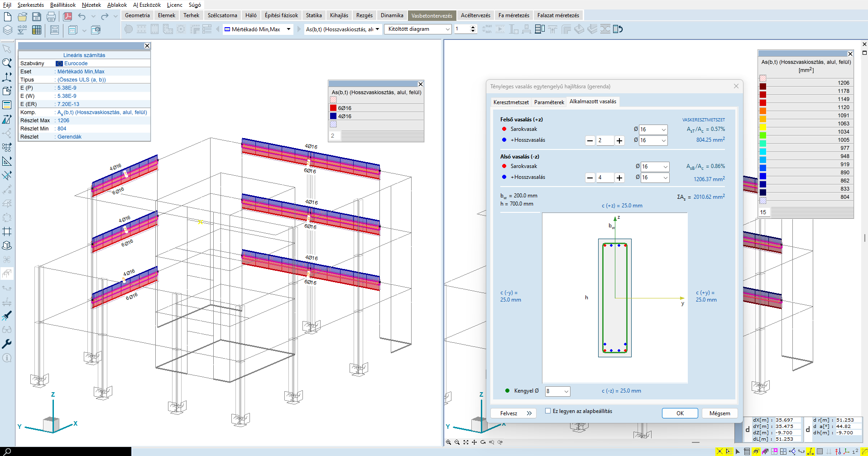Create a new model file
Image resolution: width=868 pixels, height=456 pixels.
pyautogui.click(x=8, y=17)
